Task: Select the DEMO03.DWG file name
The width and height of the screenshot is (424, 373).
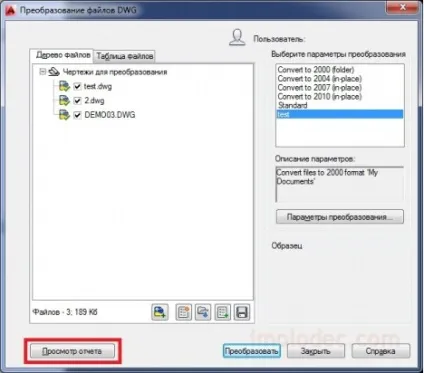Action: 110,115
